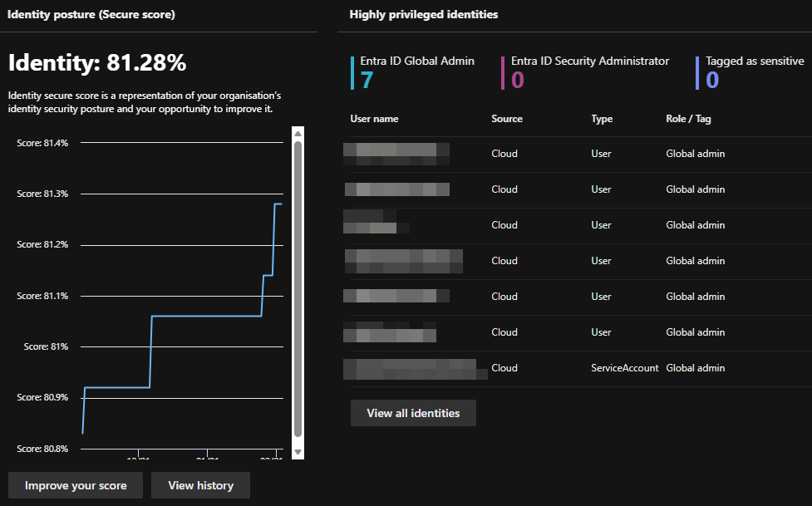Click the chart scrollbar up arrow

[x=298, y=133]
